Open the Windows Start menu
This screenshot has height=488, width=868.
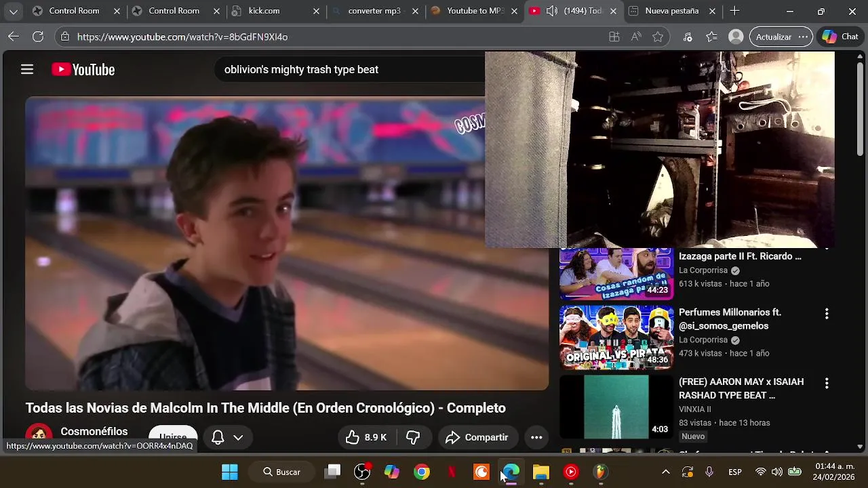click(230, 472)
